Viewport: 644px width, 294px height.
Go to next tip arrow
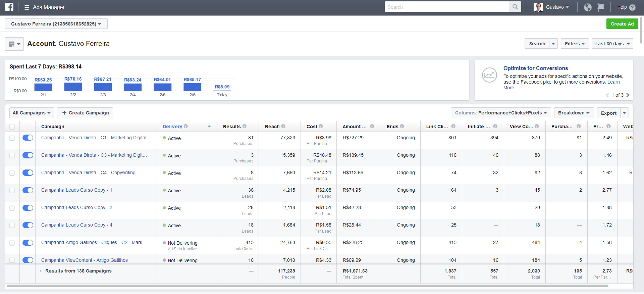[x=628, y=95]
